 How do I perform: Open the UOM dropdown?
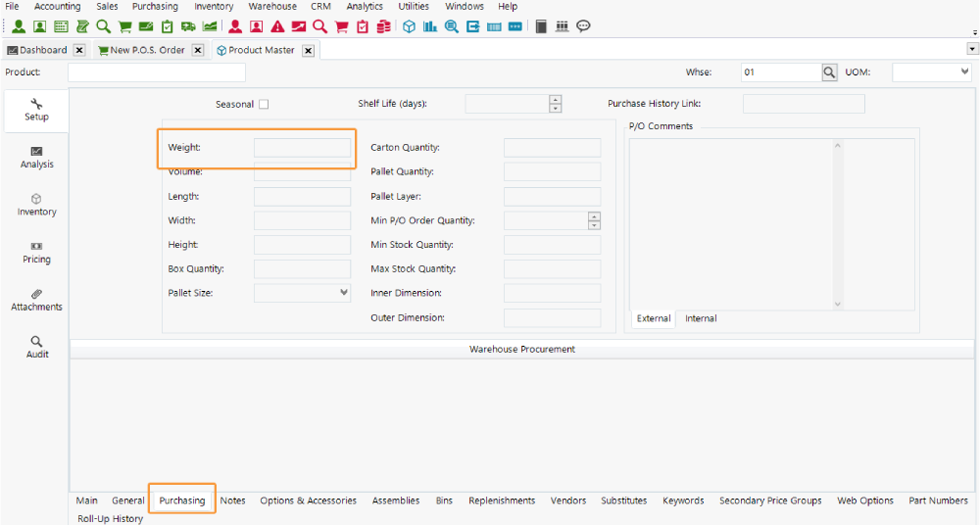pos(964,72)
